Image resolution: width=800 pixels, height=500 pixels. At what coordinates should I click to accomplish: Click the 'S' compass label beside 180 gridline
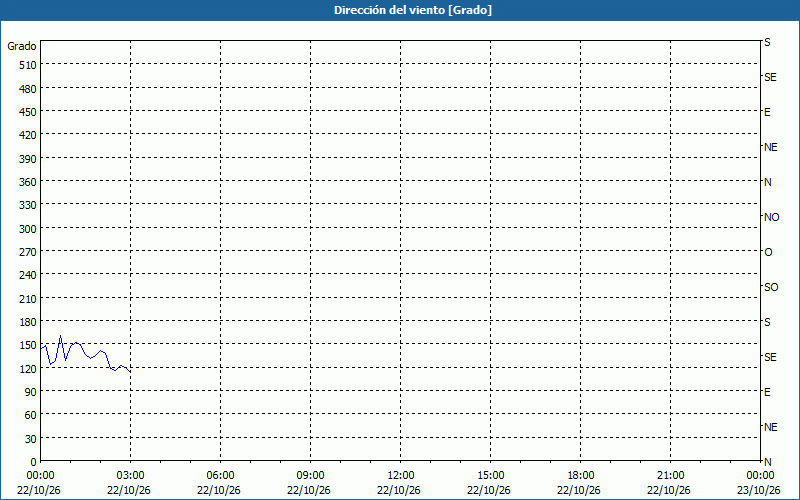click(x=767, y=322)
